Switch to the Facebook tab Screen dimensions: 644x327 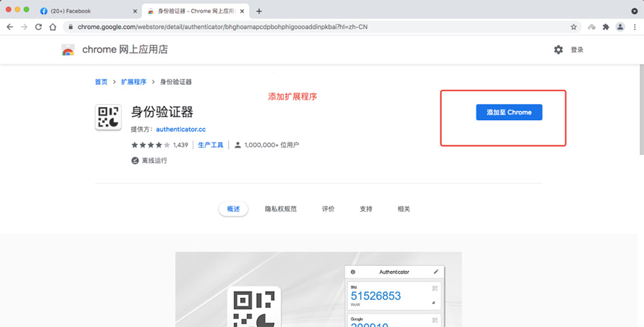[x=71, y=11]
